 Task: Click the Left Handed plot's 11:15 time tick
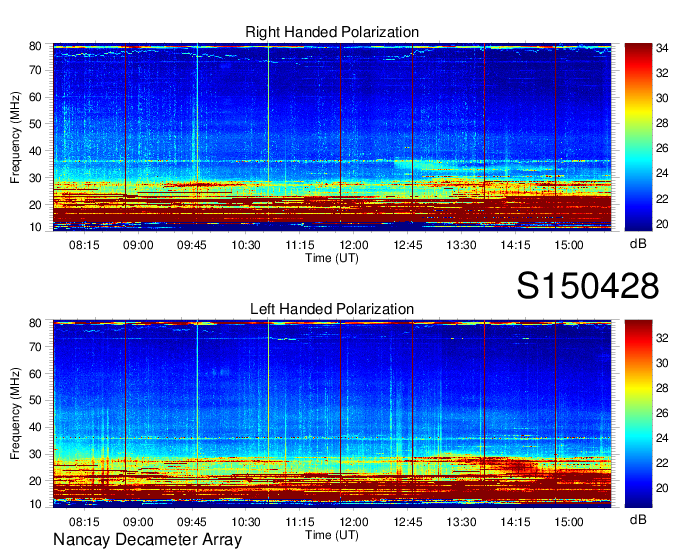click(x=300, y=522)
